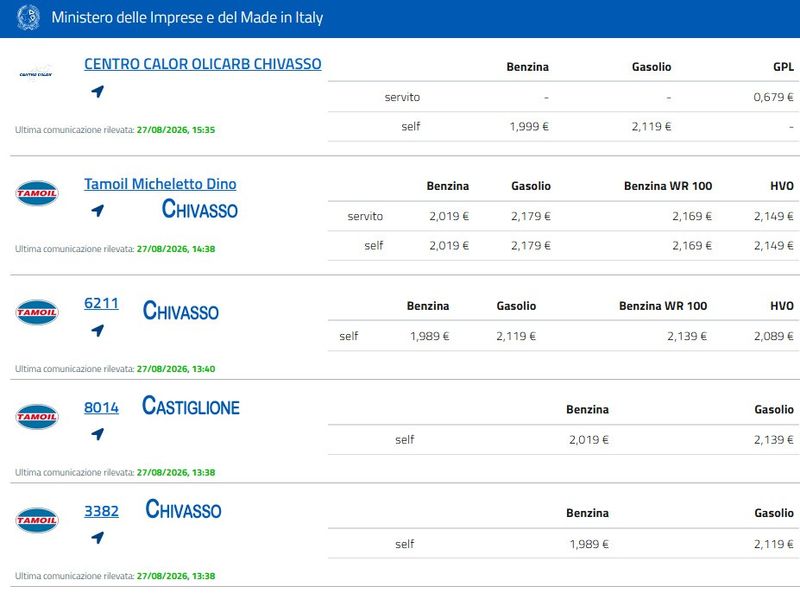The width and height of the screenshot is (800, 593).
Task: Open directions arrow for station 3382
Action: 97,537
